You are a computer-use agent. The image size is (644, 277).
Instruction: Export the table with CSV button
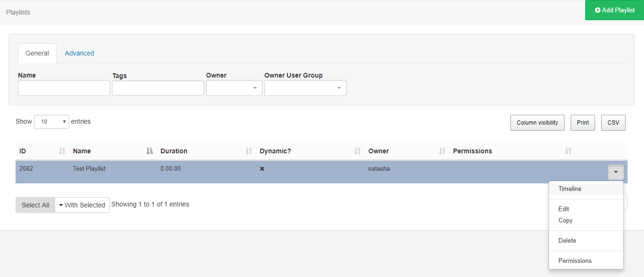[x=613, y=122]
